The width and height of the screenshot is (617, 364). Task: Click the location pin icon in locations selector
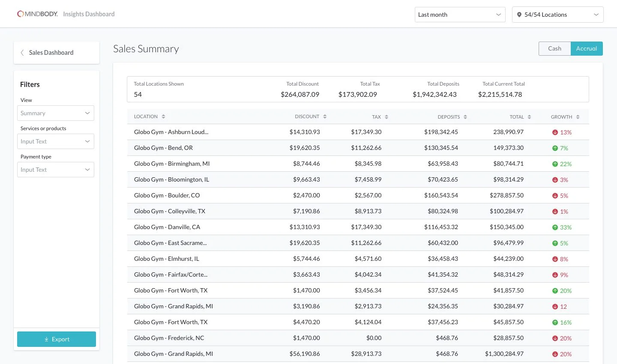tap(519, 15)
